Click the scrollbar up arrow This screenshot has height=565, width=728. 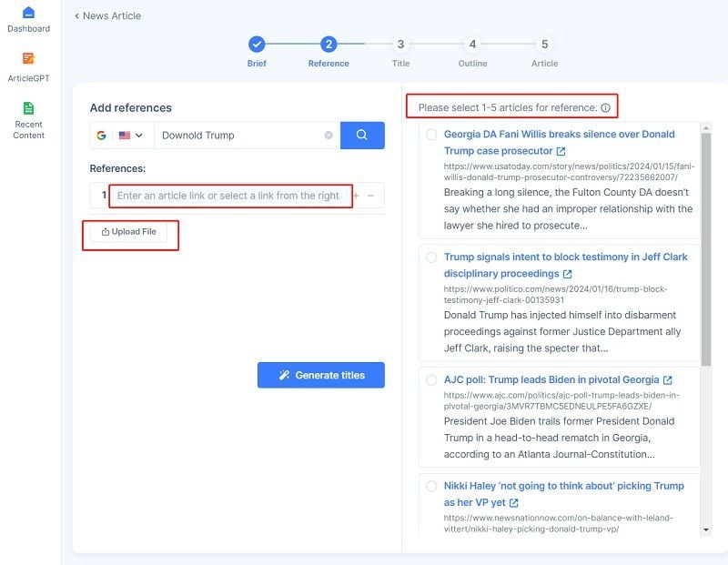(706, 127)
